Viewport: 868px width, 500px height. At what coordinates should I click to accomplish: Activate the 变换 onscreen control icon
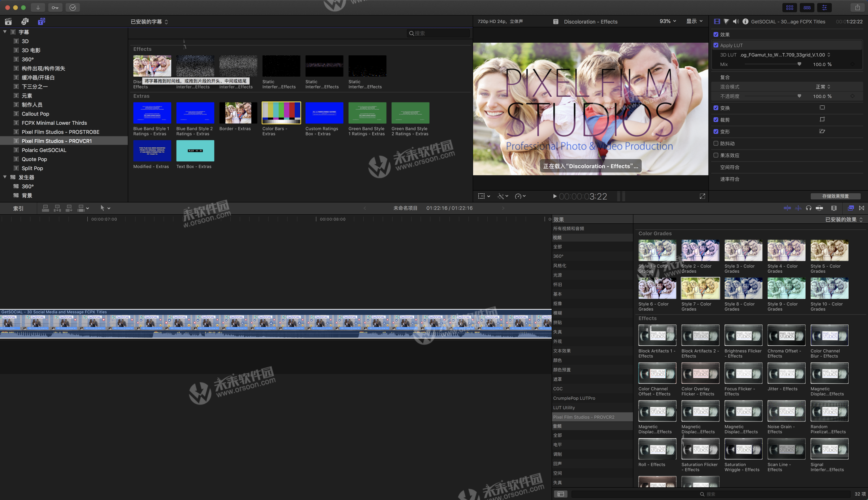(822, 107)
